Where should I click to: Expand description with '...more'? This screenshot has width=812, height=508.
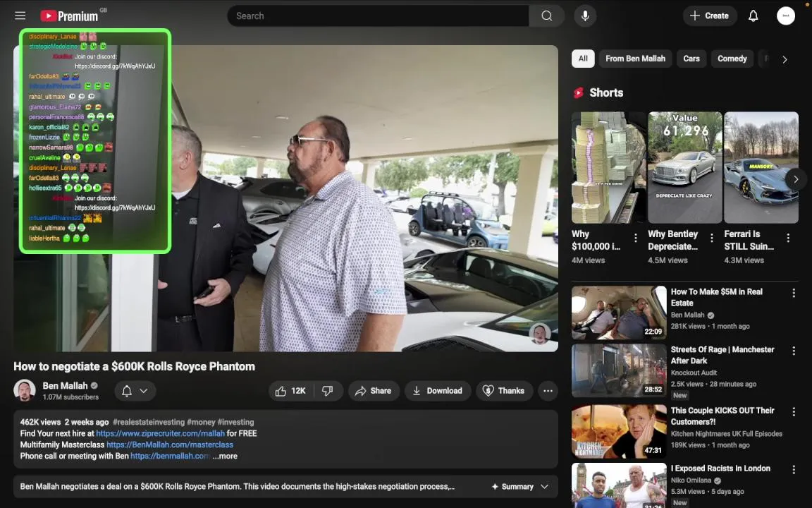pyautogui.click(x=225, y=456)
